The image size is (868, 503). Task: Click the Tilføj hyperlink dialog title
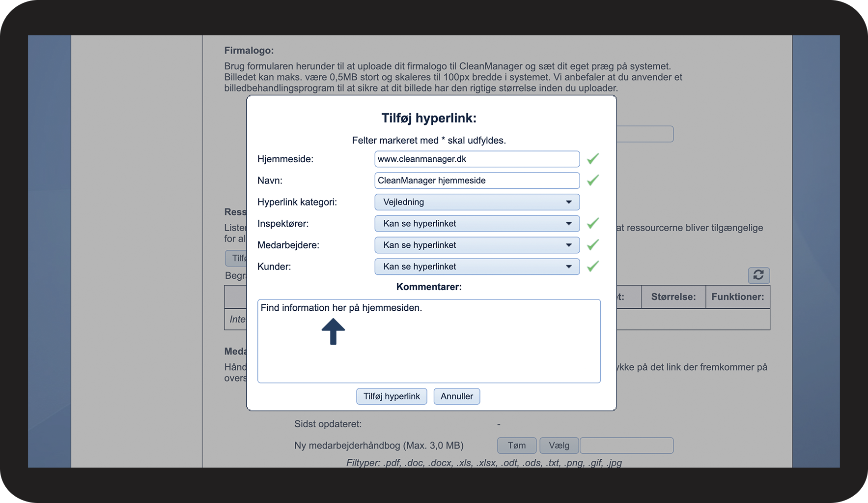[x=429, y=118]
